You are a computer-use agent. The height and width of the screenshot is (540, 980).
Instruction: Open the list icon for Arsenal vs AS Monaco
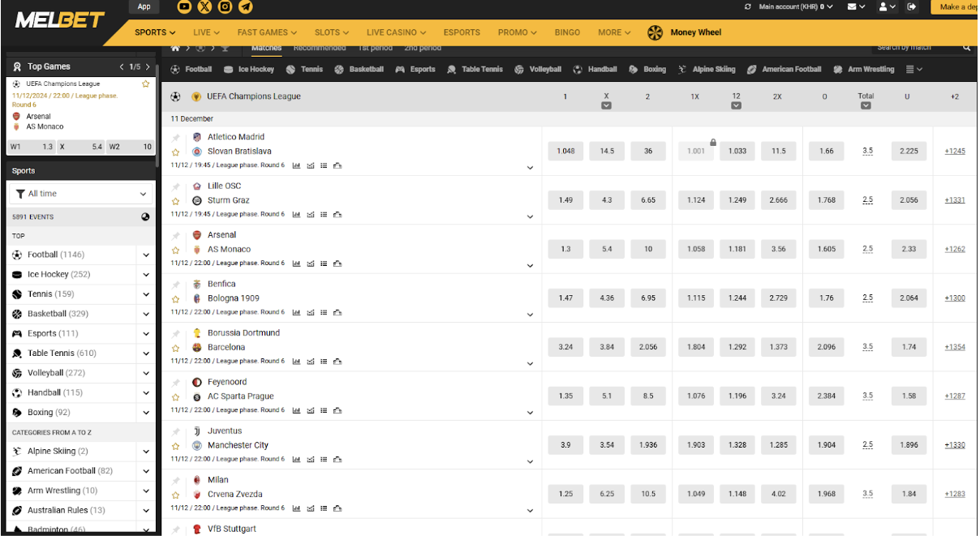324,264
